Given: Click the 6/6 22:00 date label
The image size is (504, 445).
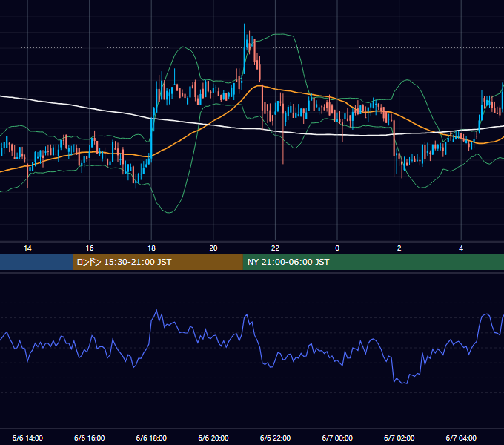Looking at the screenshot, I should coord(275,438).
